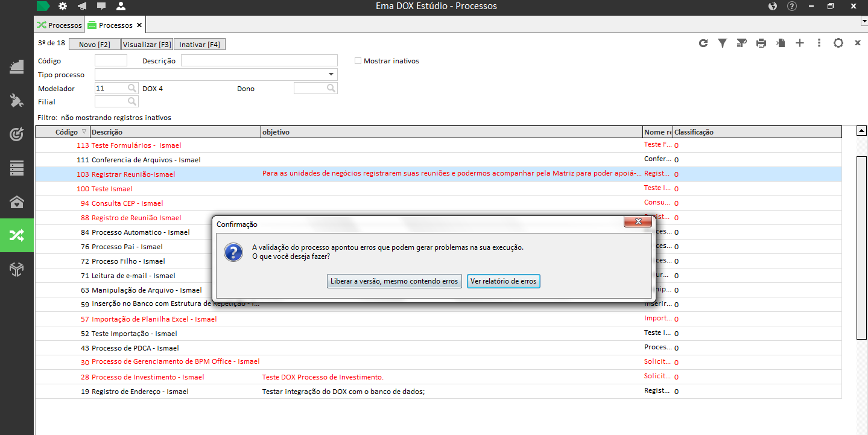Viewport: 868px width, 435px height.
Task: Select row 52 Teste Importação - Ismael
Action: (439, 334)
